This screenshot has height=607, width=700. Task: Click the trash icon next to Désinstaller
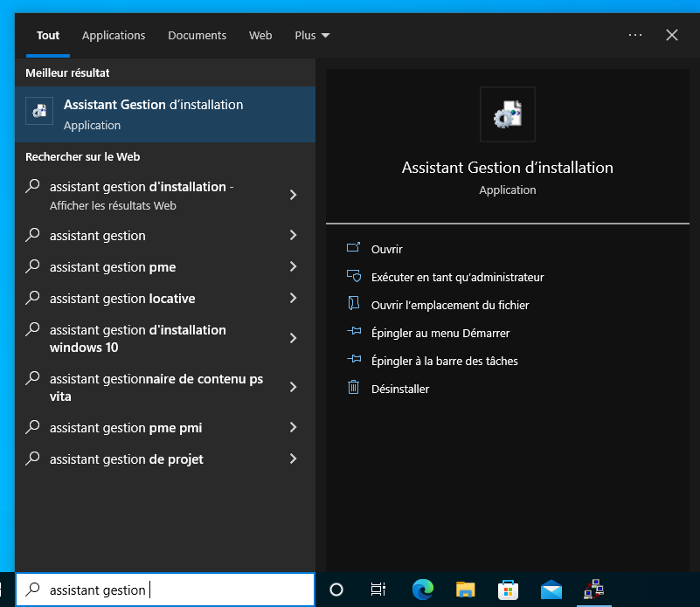(x=355, y=389)
